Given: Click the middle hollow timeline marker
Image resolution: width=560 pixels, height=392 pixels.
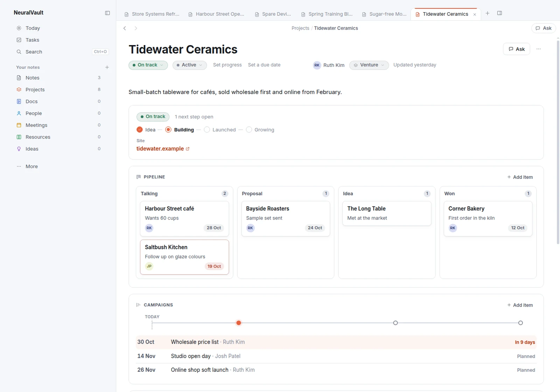Looking at the screenshot, I should pyautogui.click(x=395, y=323).
